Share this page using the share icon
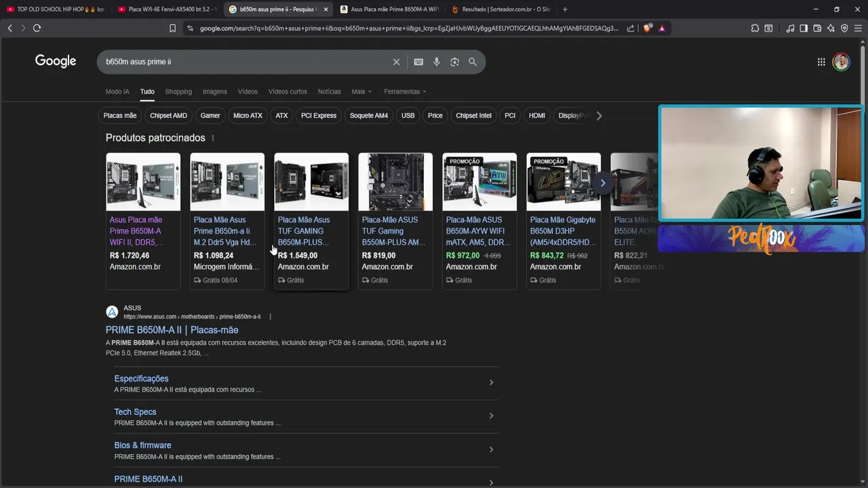 [x=631, y=28]
